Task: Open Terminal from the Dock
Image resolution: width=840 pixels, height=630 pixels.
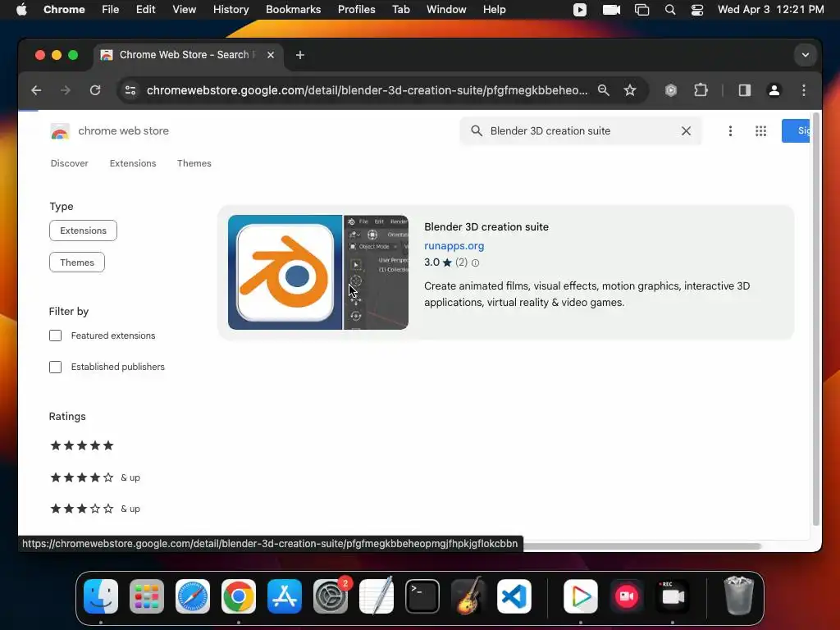Action: (x=422, y=596)
